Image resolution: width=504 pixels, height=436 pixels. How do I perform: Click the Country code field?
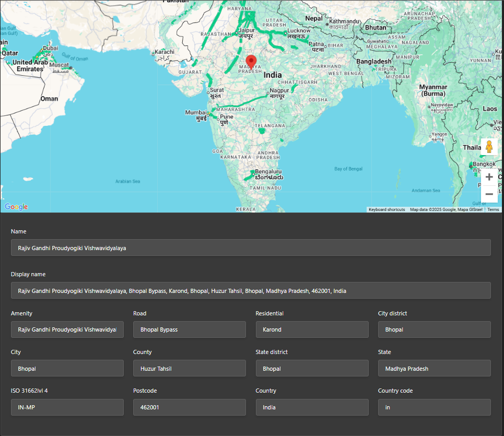(x=434, y=407)
